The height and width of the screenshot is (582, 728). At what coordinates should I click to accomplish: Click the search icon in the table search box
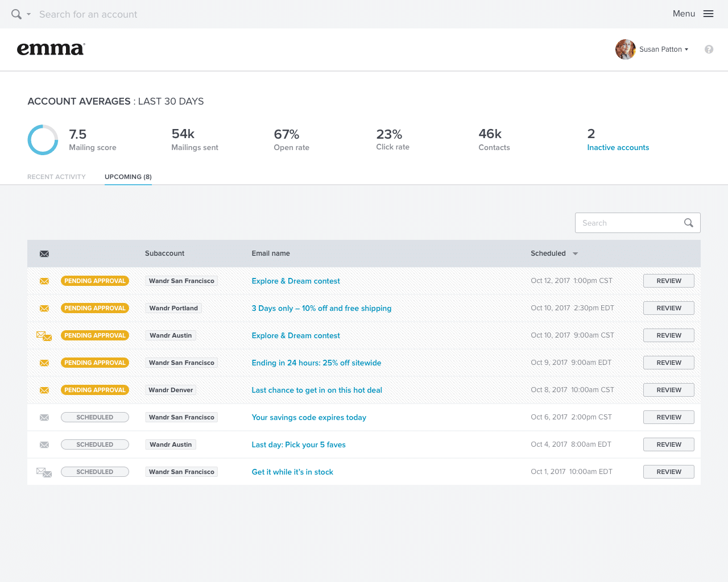(688, 223)
